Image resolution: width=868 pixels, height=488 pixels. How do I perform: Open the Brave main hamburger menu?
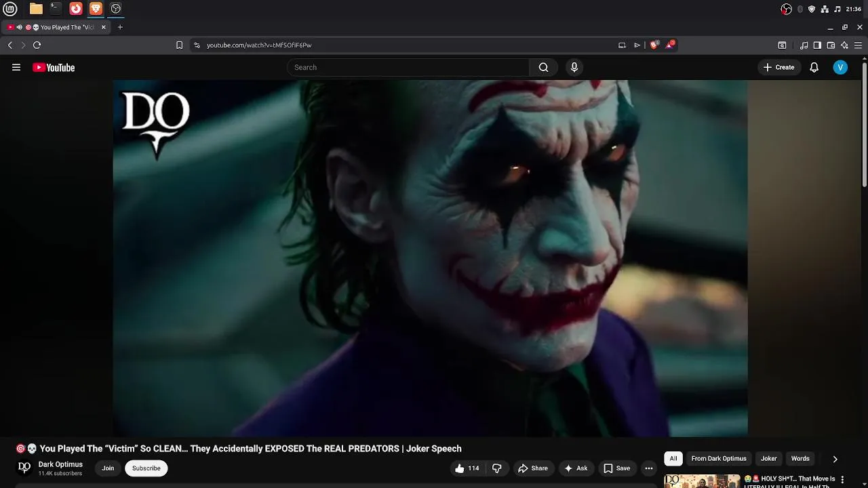click(x=859, y=45)
